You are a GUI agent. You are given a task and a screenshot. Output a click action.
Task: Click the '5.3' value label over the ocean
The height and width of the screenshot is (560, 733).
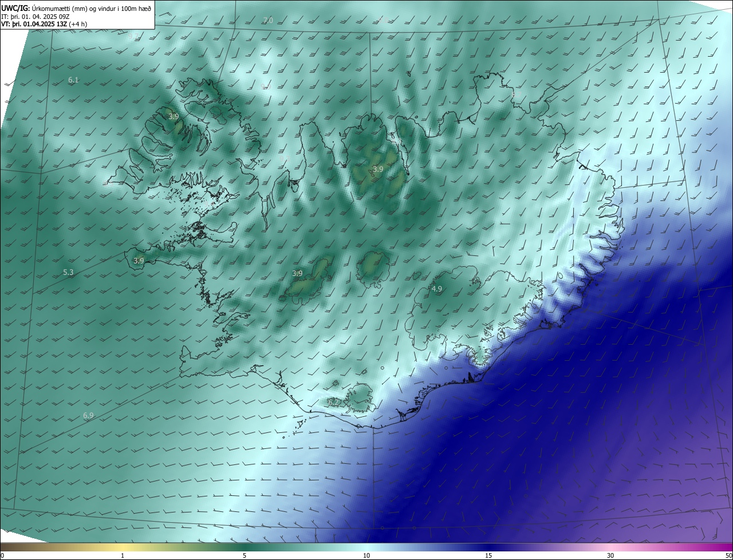click(x=68, y=273)
